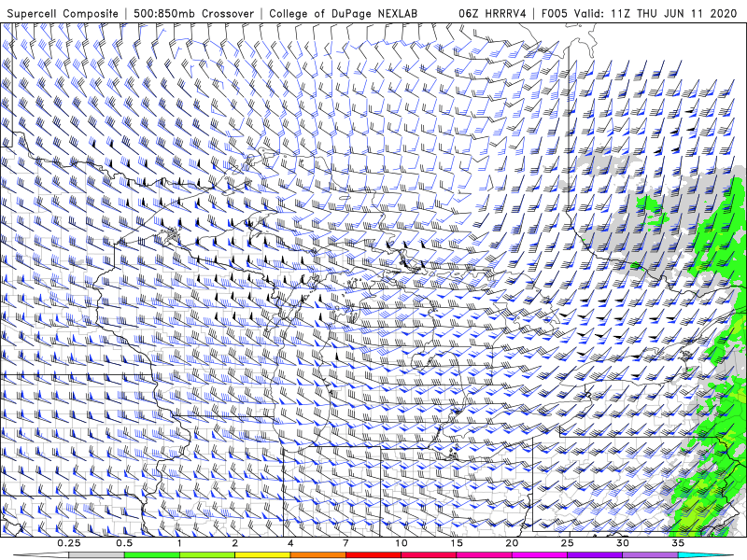Click the '06Z HRRRV4' model run label
This screenshot has width=747, height=560.
point(492,13)
